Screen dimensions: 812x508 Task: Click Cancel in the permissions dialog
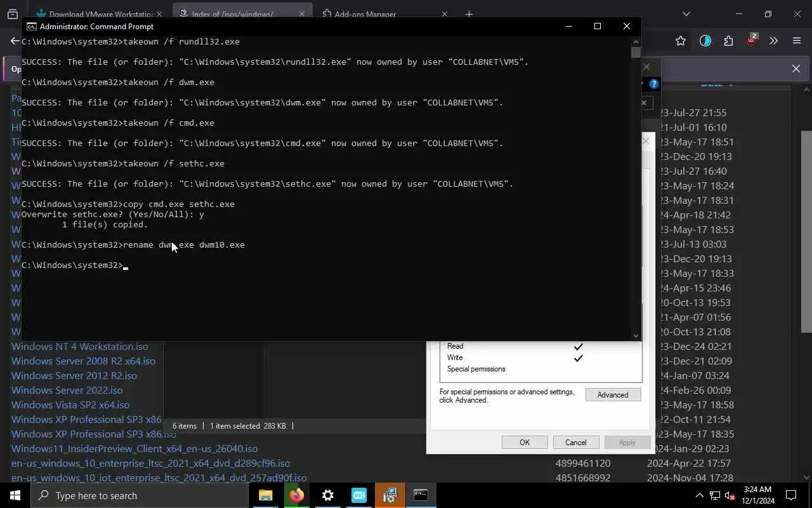point(576,442)
